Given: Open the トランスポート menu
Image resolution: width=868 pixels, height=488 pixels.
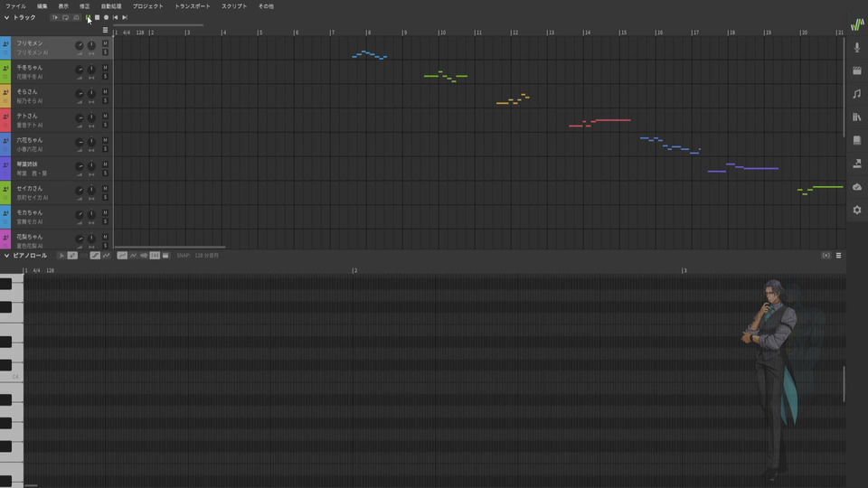Looking at the screenshot, I should [192, 6].
